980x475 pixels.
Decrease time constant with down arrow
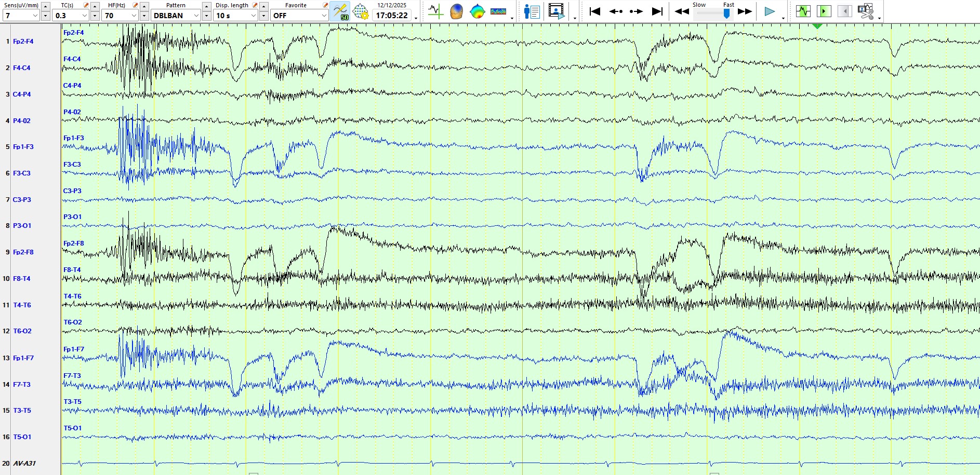click(95, 16)
